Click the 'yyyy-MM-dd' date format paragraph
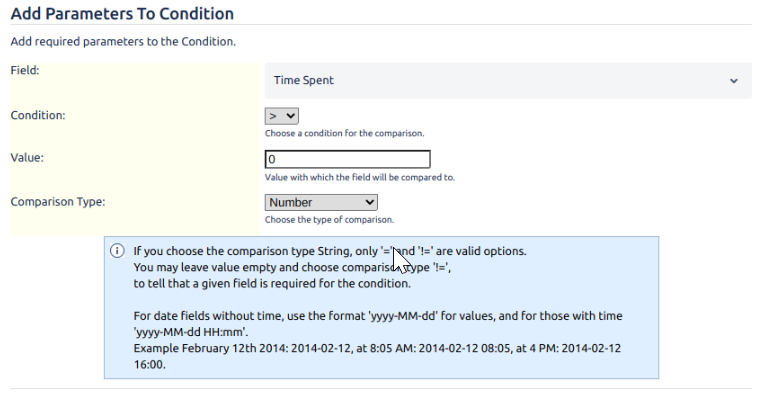 point(378,324)
